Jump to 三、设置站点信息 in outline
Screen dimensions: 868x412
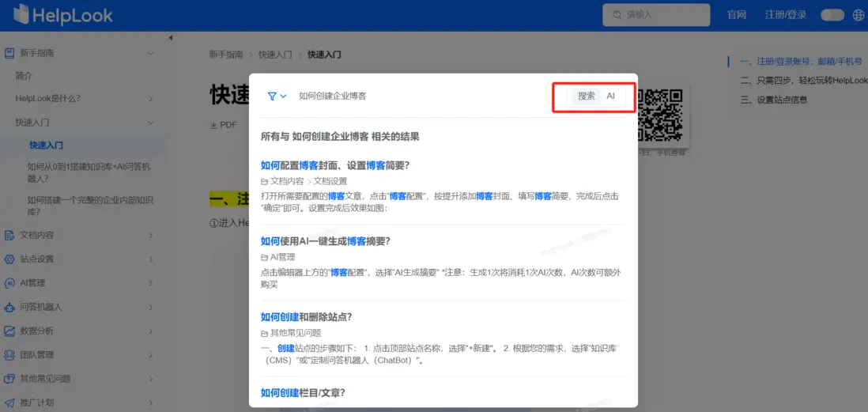click(x=774, y=100)
